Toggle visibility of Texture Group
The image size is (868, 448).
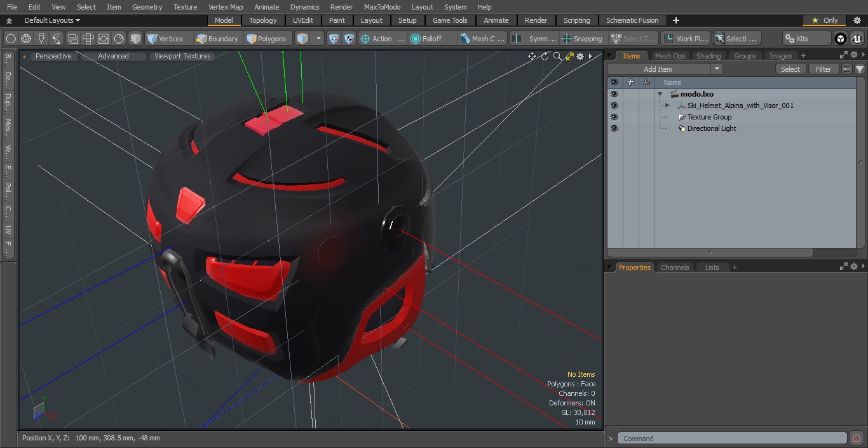tap(614, 117)
